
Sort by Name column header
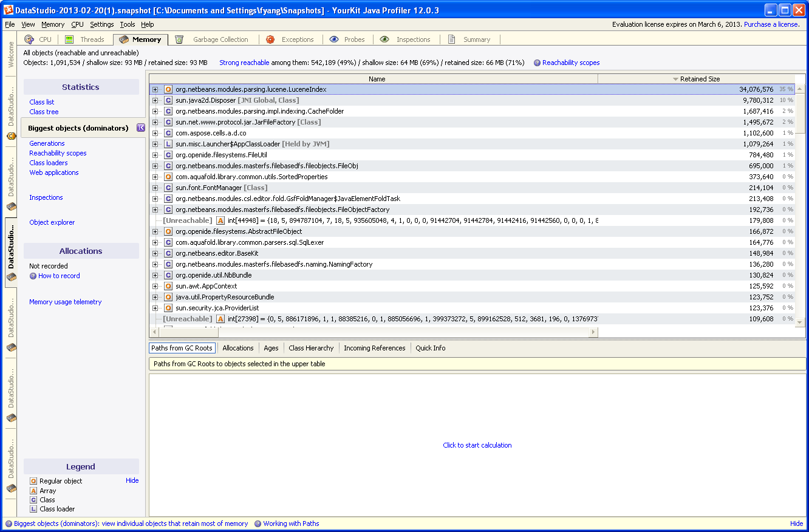(x=374, y=79)
